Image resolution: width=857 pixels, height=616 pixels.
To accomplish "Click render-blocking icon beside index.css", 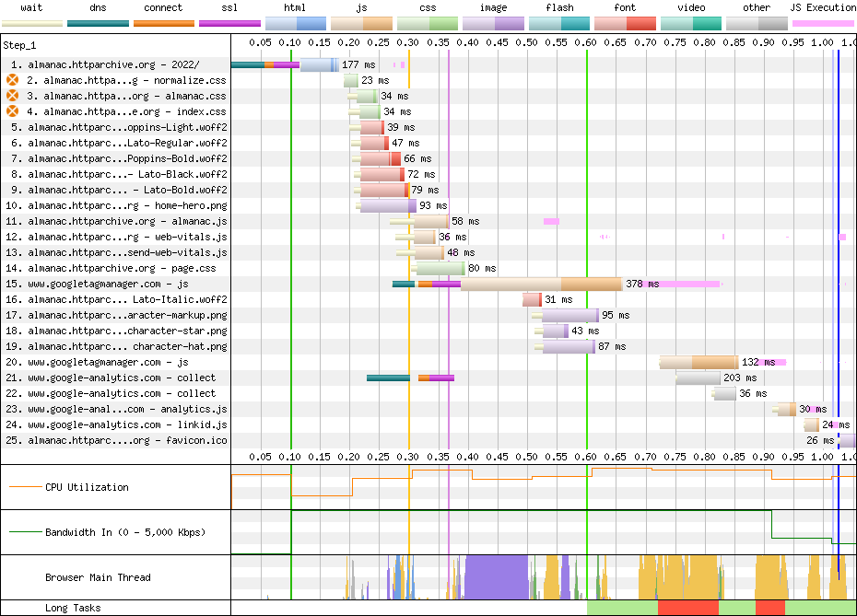I will [12, 111].
